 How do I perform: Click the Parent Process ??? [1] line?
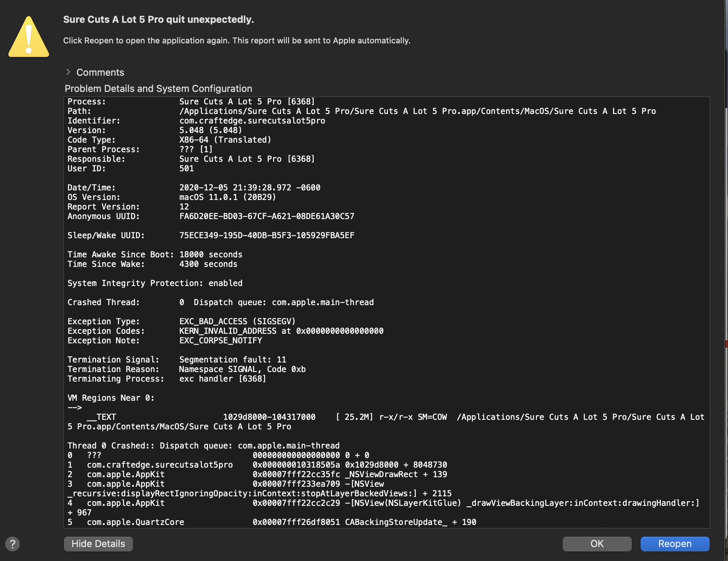140,149
